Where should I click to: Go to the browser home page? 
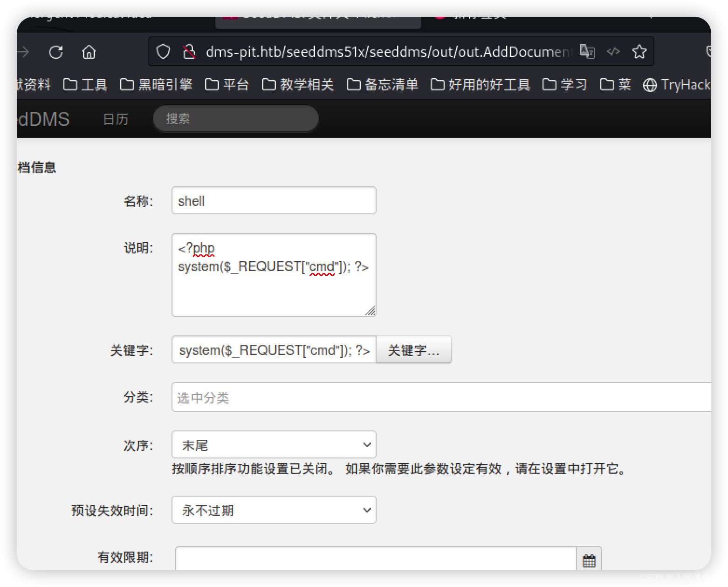click(89, 52)
